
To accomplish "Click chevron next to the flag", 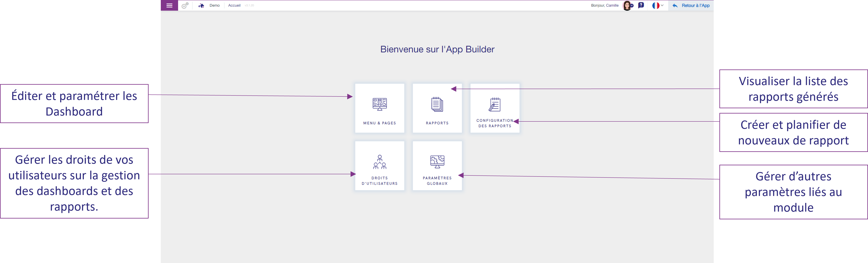I will 662,5.
